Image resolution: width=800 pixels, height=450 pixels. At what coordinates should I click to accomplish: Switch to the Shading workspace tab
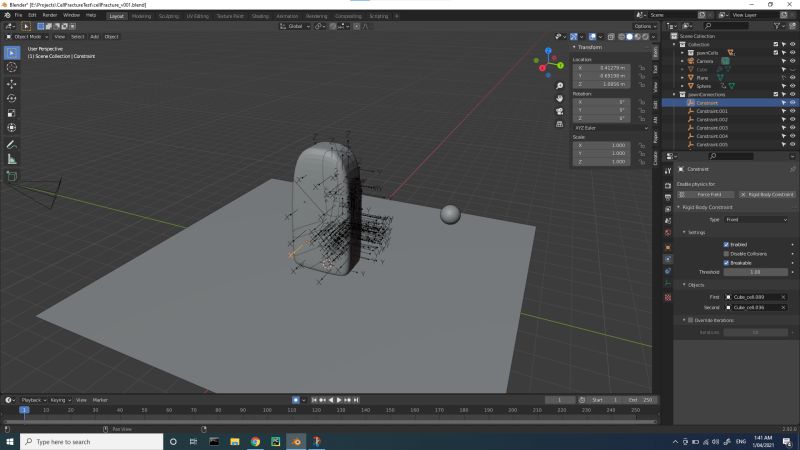[x=260, y=16]
